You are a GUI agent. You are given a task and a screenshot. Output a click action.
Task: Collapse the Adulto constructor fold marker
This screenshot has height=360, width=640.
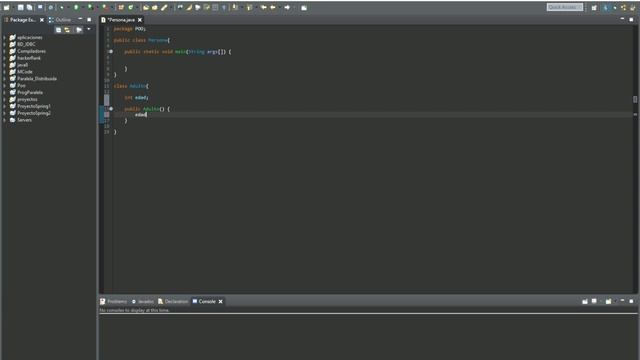[111, 109]
